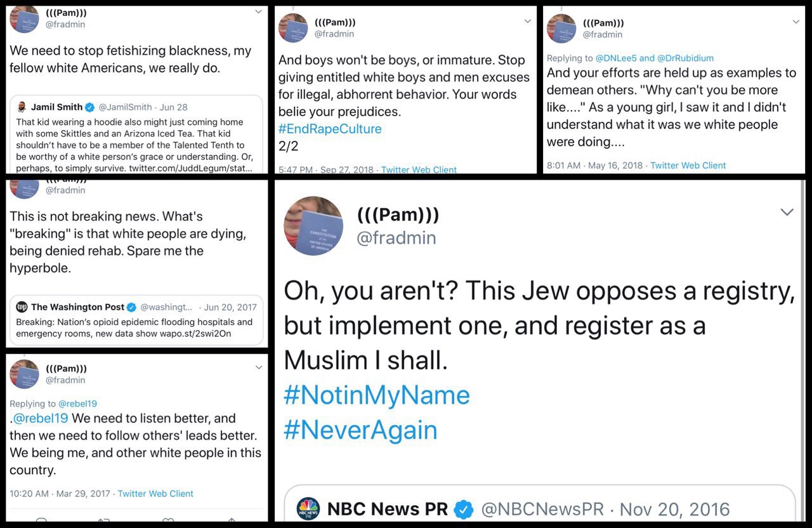812x528 pixels.
Task: Open the wapo.st/2swi2On link
Action: tap(193, 334)
